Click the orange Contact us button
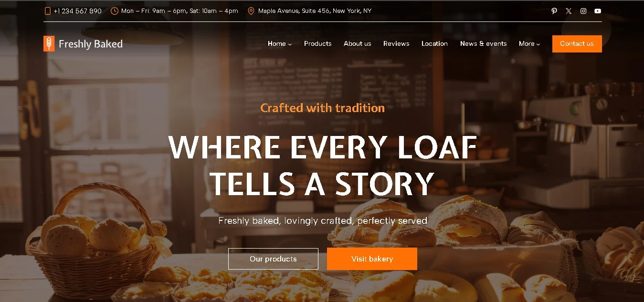This screenshot has height=302, width=644. [x=577, y=44]
